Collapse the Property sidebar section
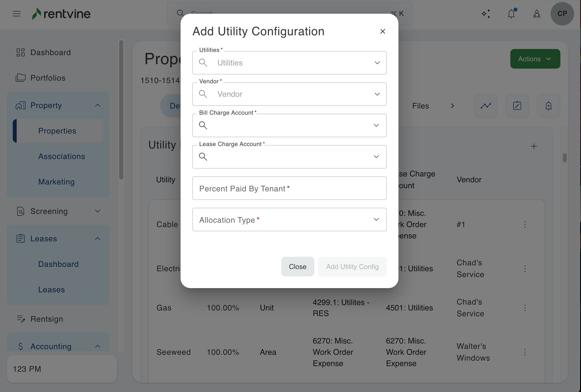The height and width of the screenshot is (392, 581). pyautogui.click(x=97, y=105)
